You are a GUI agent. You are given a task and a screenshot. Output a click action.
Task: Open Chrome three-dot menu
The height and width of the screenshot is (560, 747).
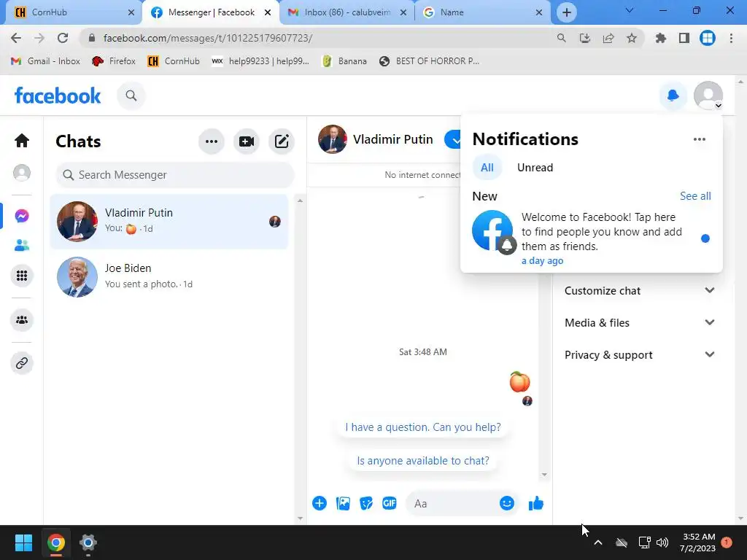click(x=731, y=38)
